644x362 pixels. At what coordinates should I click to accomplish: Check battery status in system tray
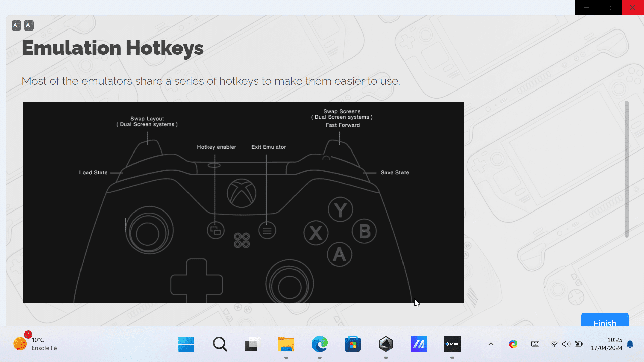coord(578,344)
